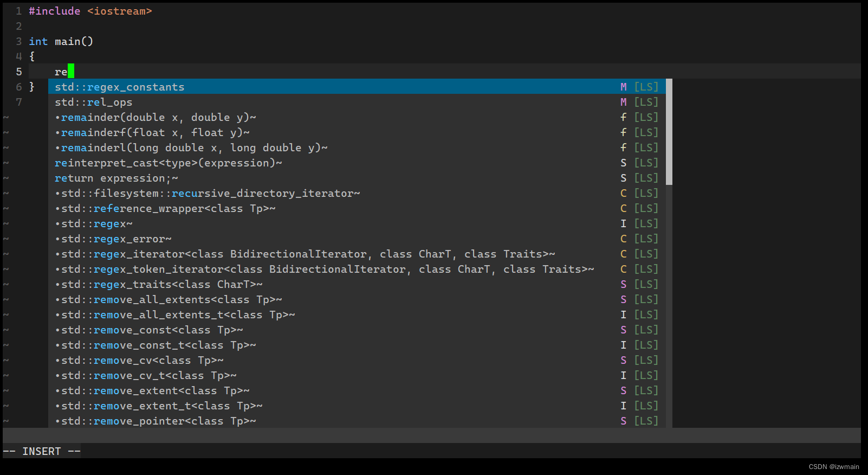
Task: Click S kind icon for regex_traits row
Action: click(624, 284)
